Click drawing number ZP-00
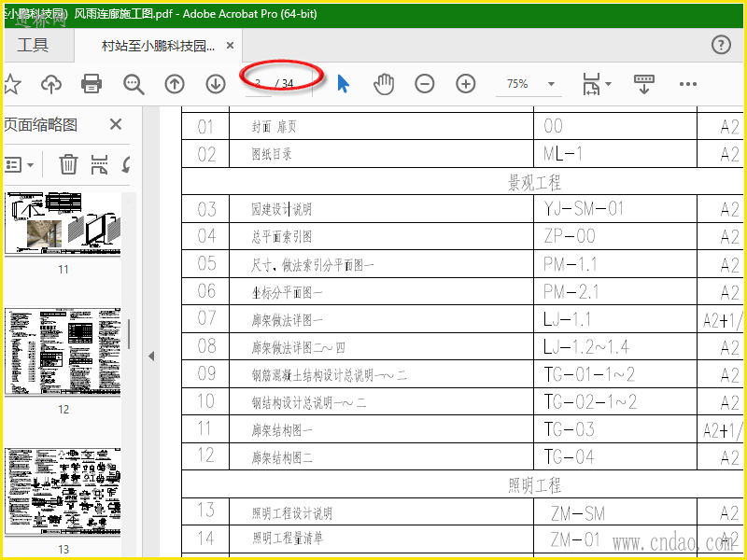 570,236
